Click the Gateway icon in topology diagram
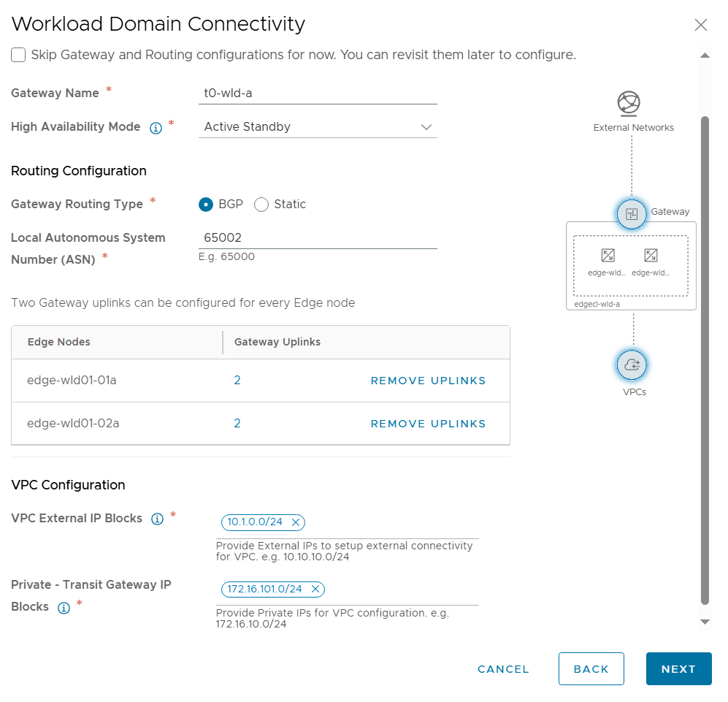Screen dimensions: 728x702 point(632,214)
